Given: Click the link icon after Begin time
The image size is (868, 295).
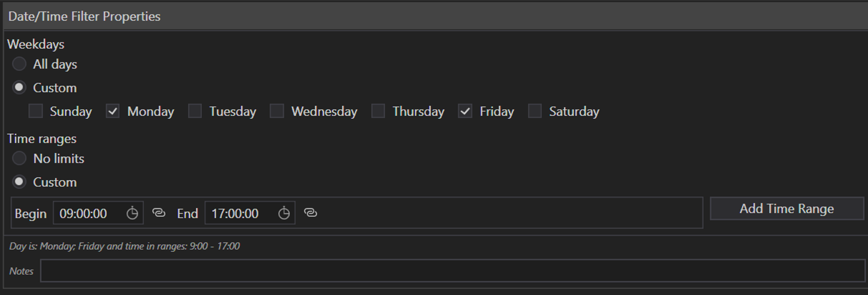Looking at the screenshot, I should pos(159,213).
